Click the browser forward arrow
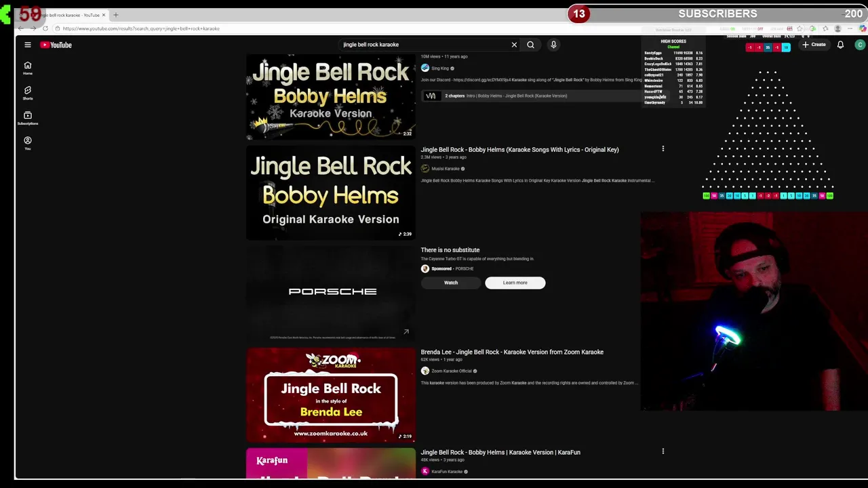 pos(33,28)
